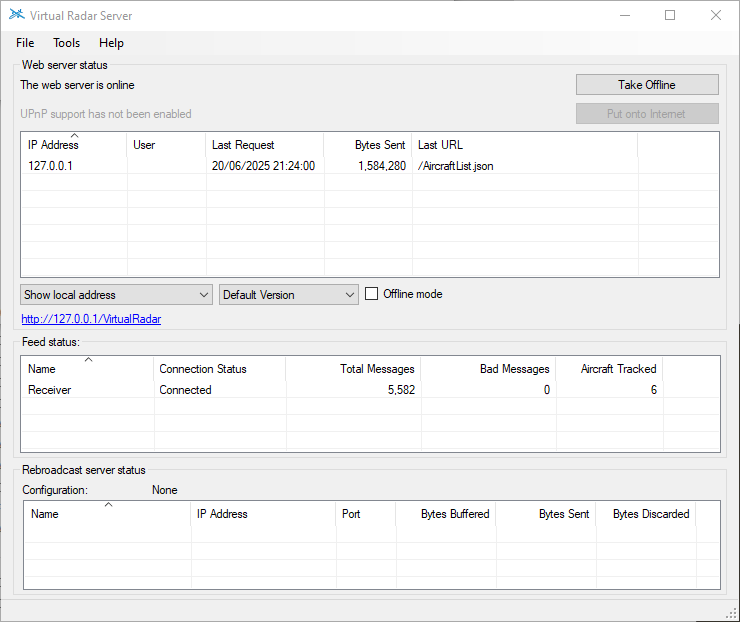This screenshot has height=622, width=740.
Task: Click the 5,582 total messages value
Action: pyautogui.click(x=402, y=390)
